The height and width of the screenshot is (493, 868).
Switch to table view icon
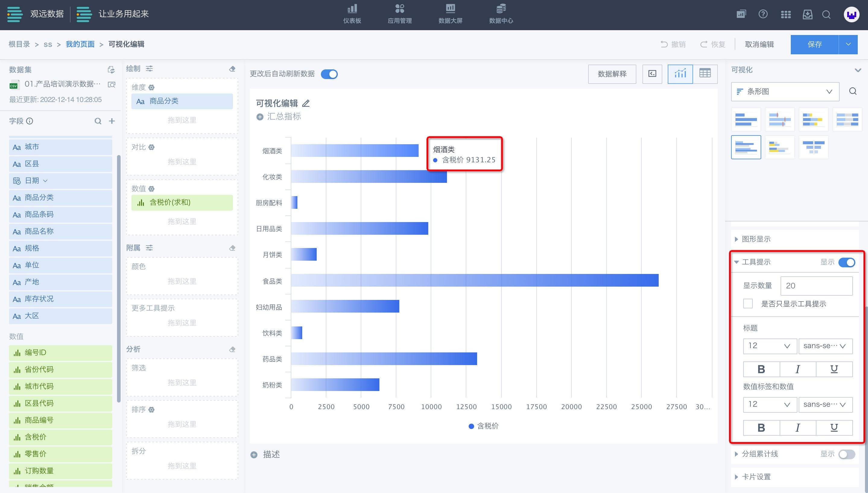click(705, 74)
